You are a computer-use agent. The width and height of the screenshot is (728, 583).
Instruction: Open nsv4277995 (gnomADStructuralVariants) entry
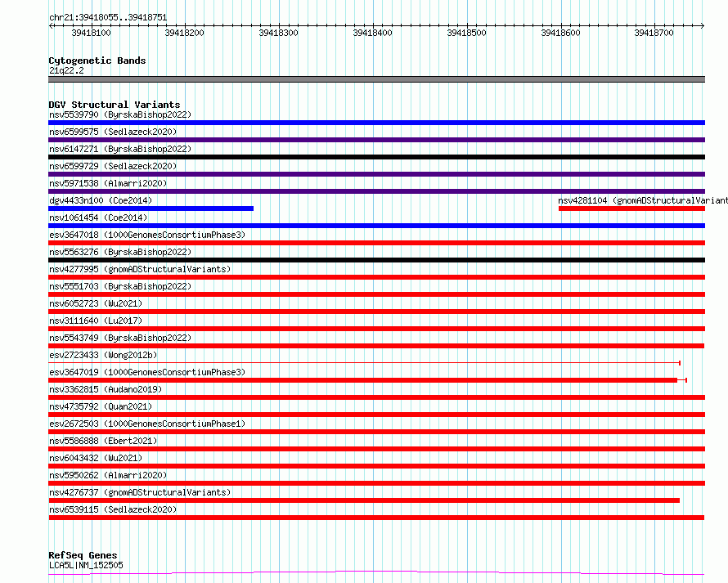(140, 269)
